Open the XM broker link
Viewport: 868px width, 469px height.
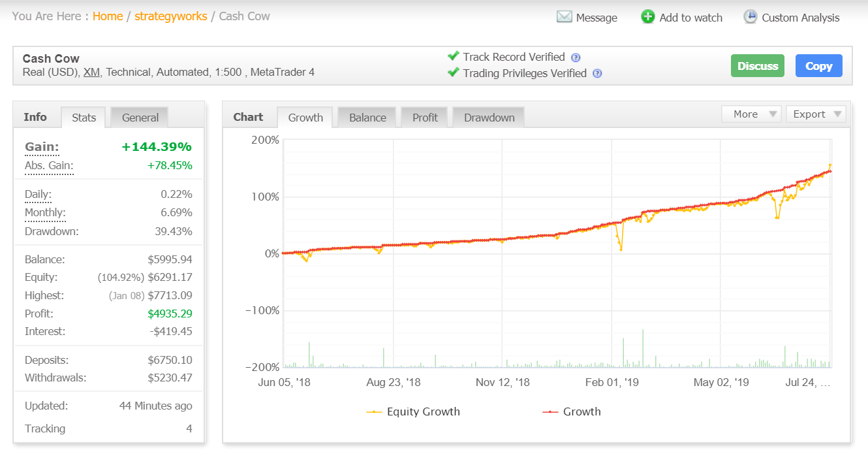point(91,72)
